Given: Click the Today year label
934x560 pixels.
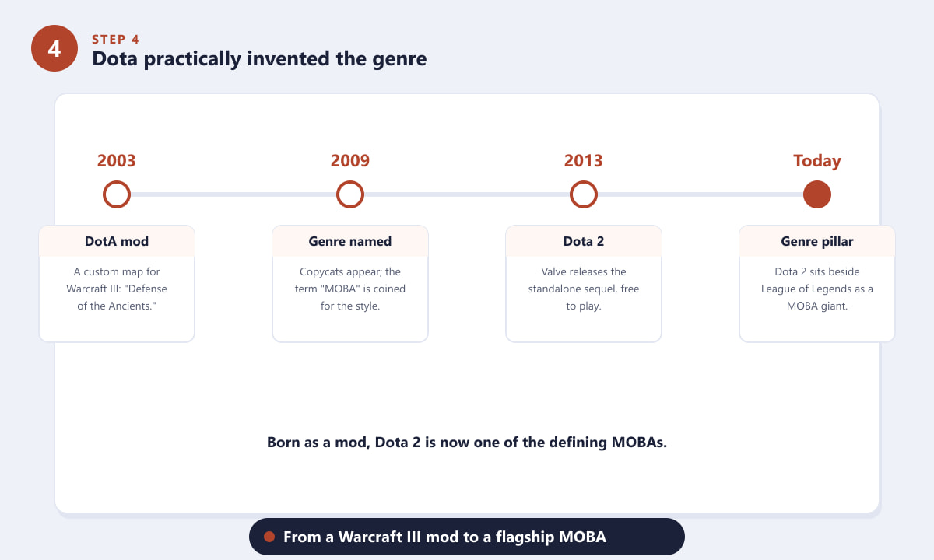Looking at the screenshot, I should click(817, 161).
